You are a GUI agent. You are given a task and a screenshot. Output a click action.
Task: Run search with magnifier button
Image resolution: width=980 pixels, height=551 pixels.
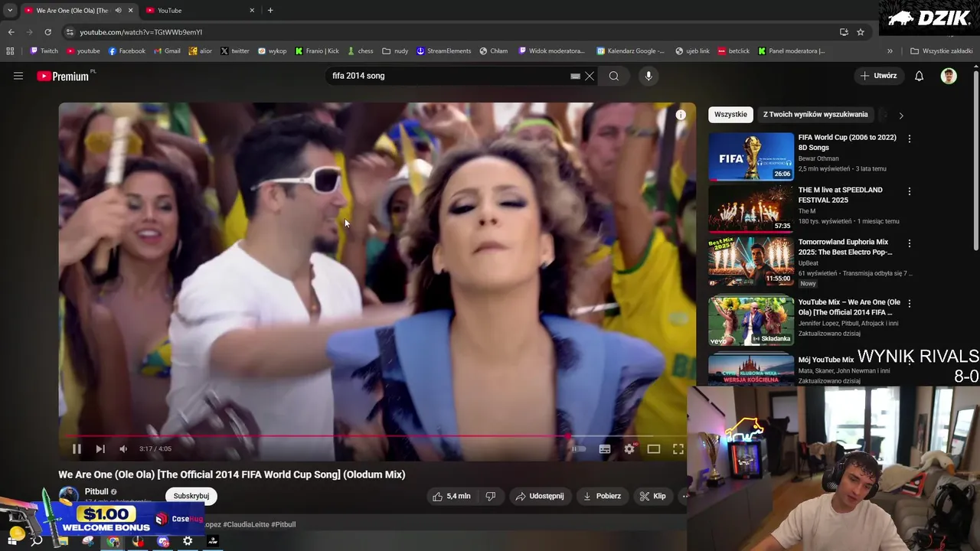(614, 76)
